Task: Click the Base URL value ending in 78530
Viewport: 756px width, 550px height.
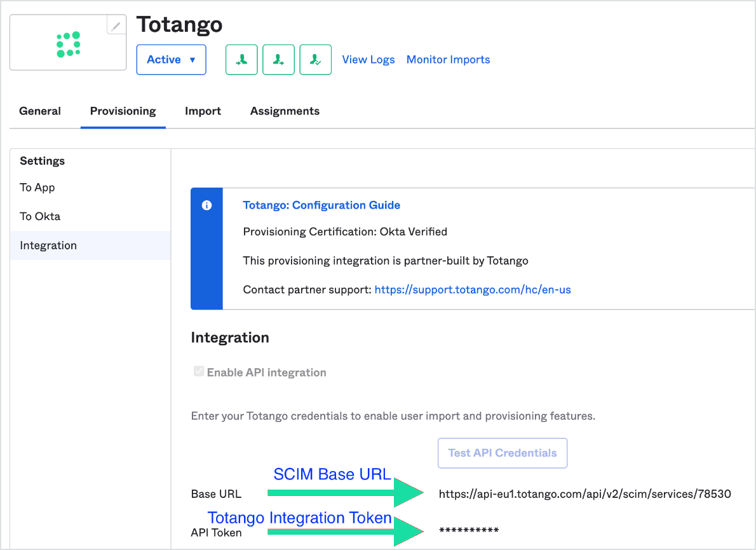Action: coord(585,494)
